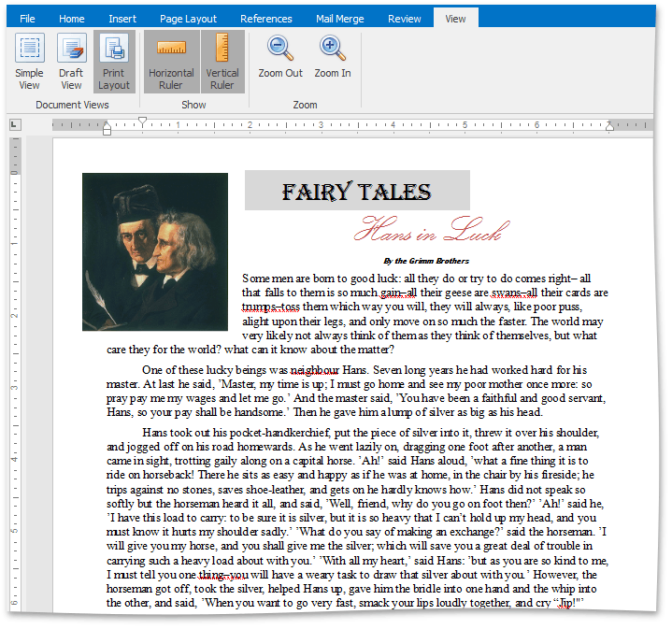Click the left indent marker on ruler
This screenshot has width=672, height=629.
[x=107, y=128]
